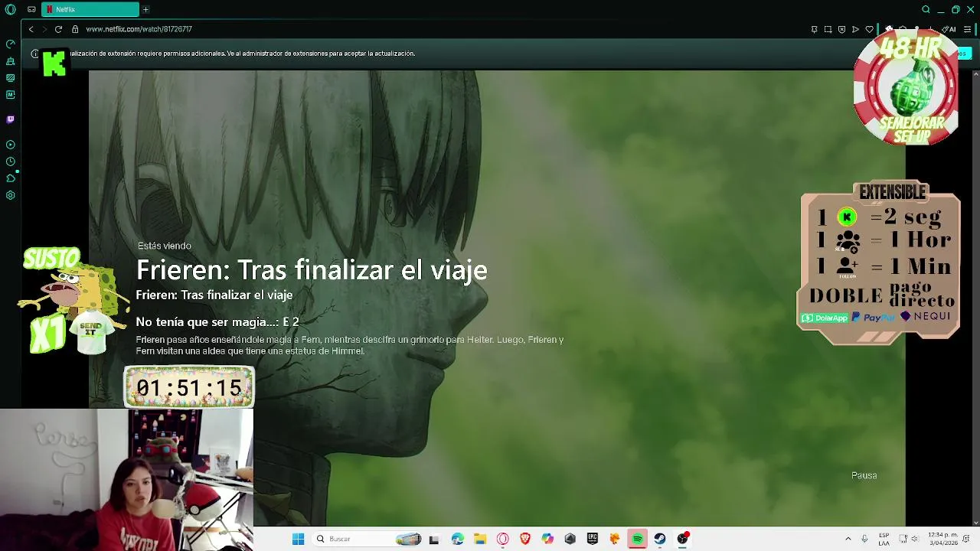Take a snapshot with the capture icon
Screen dimensions: 980x551
[828, 29]
